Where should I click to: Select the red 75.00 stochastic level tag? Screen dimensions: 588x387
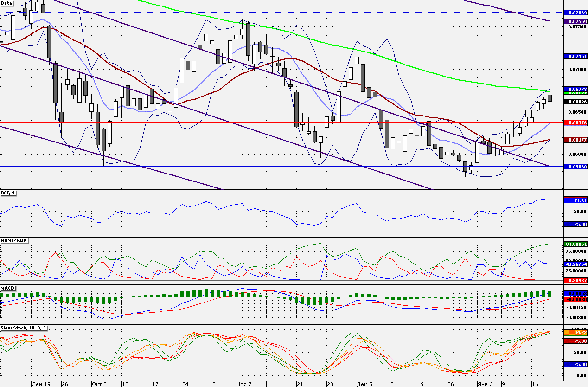tap(575, 341)
